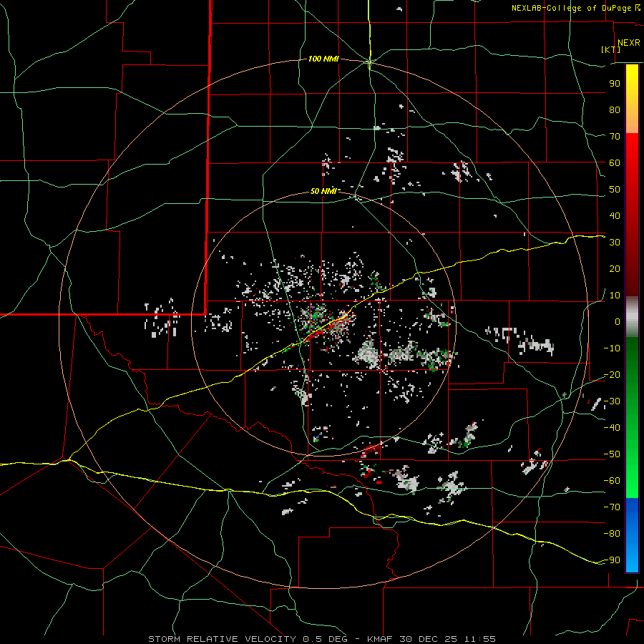Click the -50 value on velocity legend
The image size is (644, 644).
612,454
